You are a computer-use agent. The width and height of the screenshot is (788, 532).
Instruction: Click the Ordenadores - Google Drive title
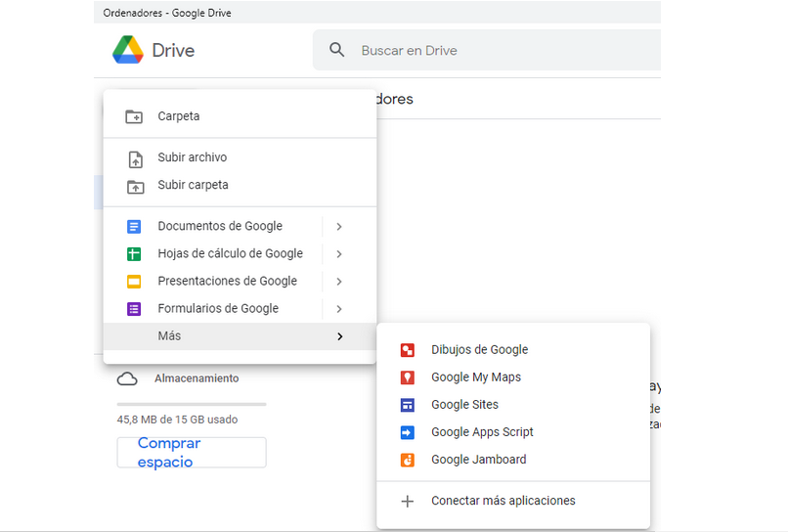tap(167, 13)
